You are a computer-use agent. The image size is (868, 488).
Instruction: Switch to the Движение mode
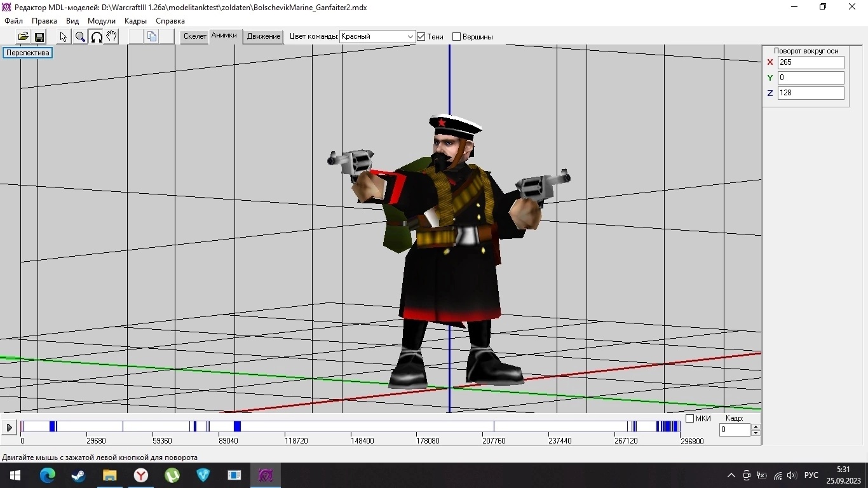click(264, 37)
